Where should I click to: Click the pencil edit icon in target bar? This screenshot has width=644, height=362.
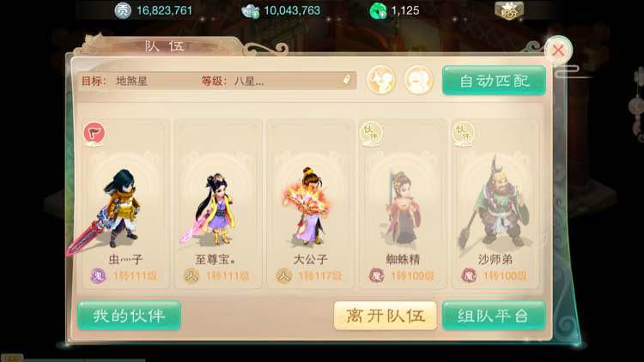tap(347, 80)
